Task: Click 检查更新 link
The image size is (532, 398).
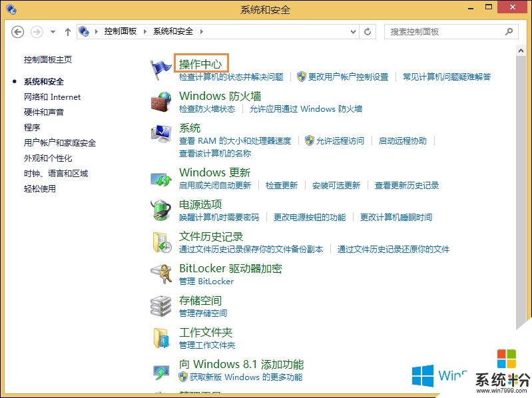Action: point(282,186)
